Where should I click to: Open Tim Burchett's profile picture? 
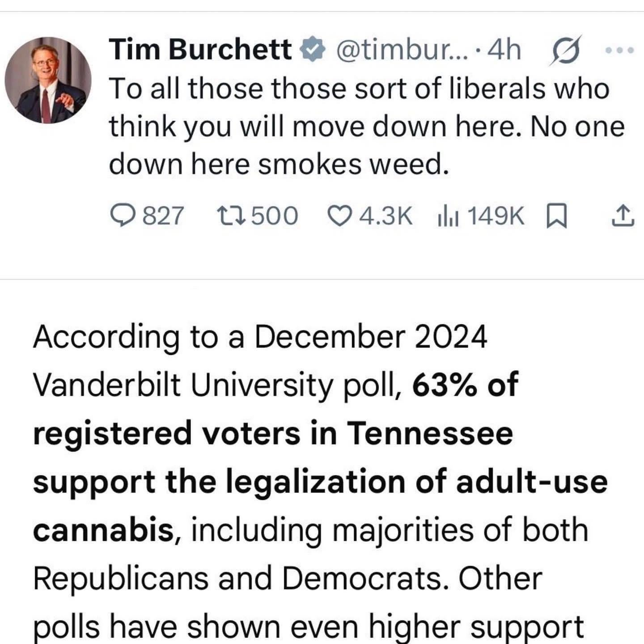tap(48, 80)
